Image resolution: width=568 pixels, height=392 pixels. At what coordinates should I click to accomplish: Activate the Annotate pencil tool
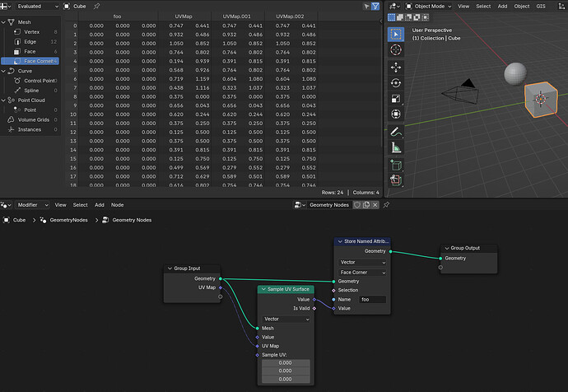click(396, 132)
